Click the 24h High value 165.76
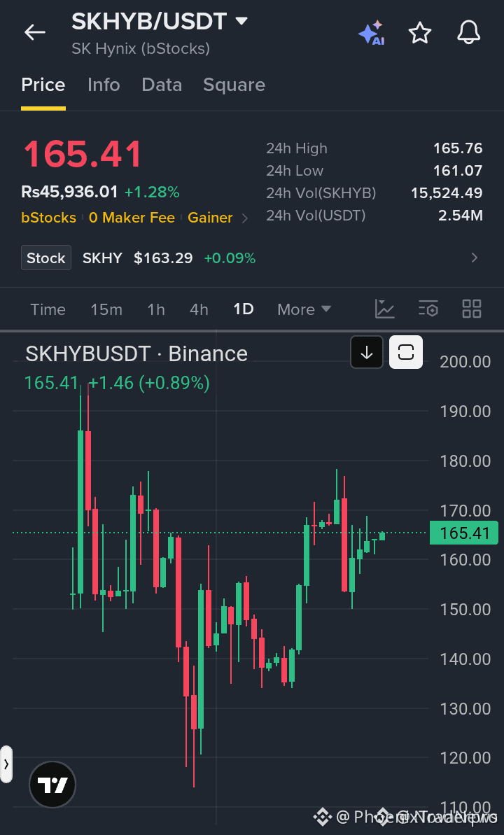 [x=458, y=148]
